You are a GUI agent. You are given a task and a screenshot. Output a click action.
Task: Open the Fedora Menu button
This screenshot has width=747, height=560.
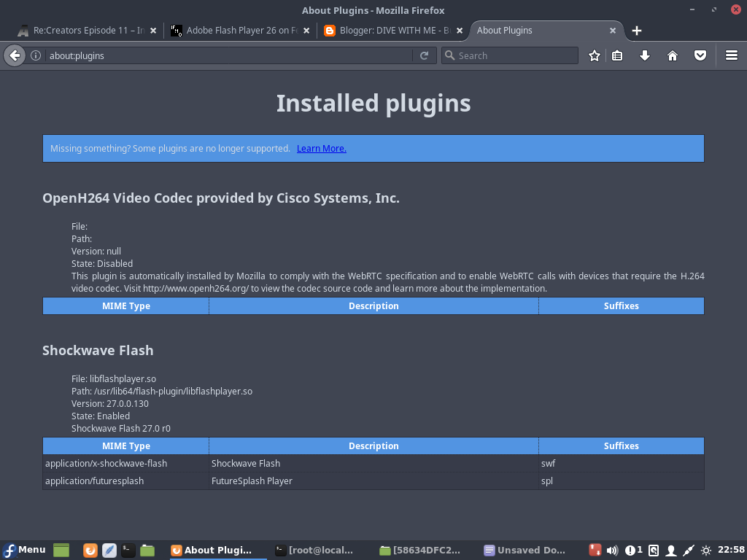pyautogui.click(x=24, y=550)
